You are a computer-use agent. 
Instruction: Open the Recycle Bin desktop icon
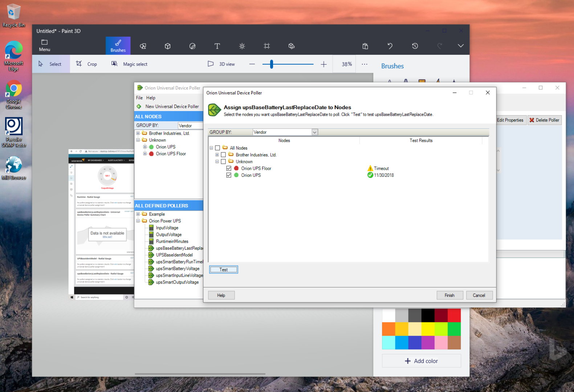pyautogui.click(x=14, y=15)
